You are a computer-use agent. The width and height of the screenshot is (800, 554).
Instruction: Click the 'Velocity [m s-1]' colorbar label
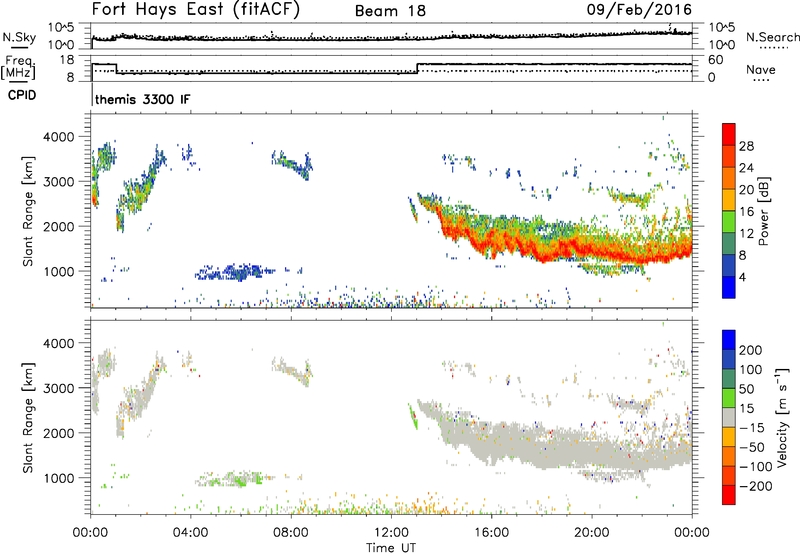click(781, 418)
